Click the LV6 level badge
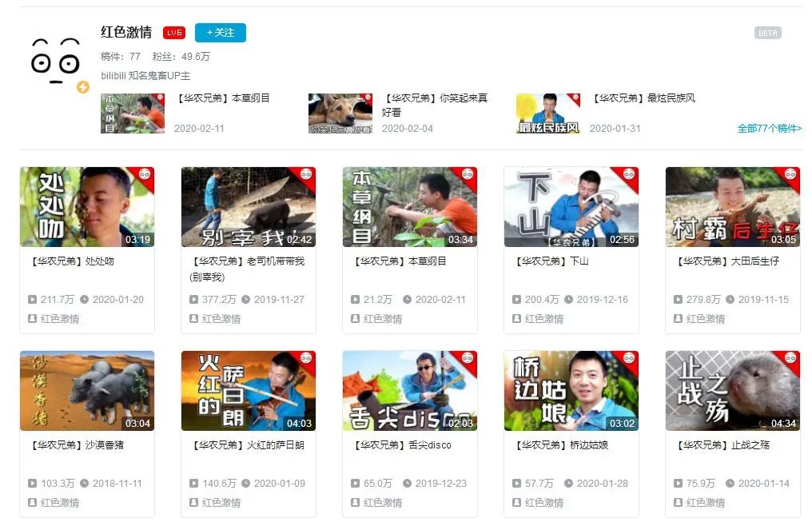Viewport: 812px width, 526px height. 174,33
